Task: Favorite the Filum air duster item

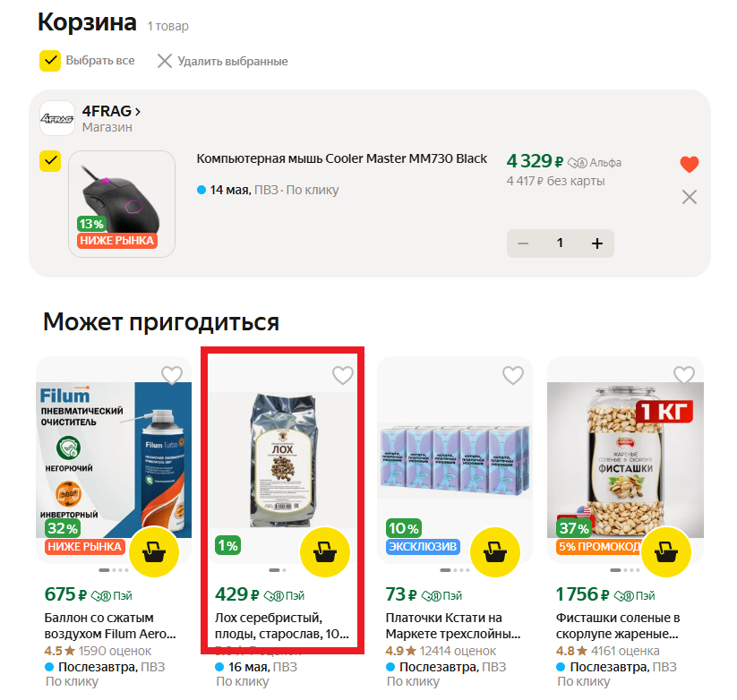Action: pyautogui.click(x=172, y=375)
